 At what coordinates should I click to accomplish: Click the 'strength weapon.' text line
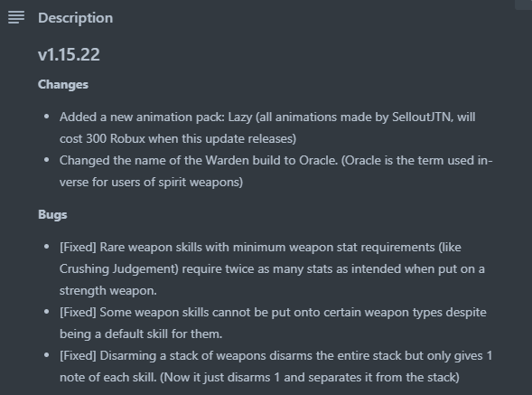pyautogui.click(x=108, y=291)
